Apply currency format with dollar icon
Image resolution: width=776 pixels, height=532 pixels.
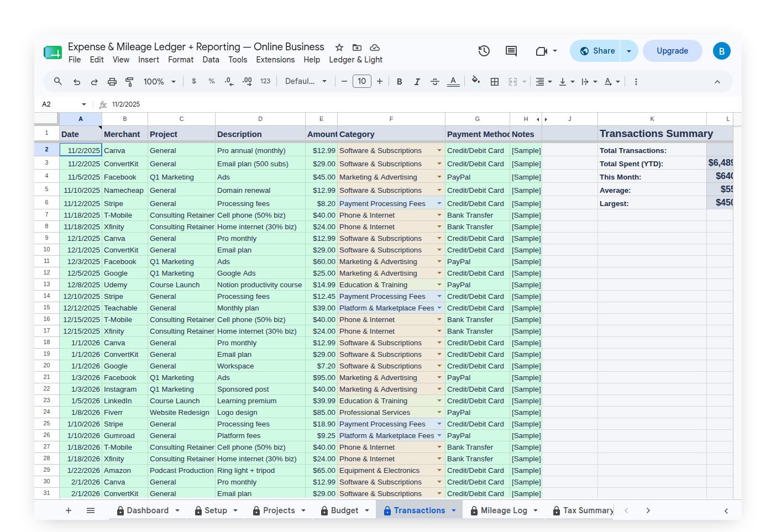(x=194, y=81)
